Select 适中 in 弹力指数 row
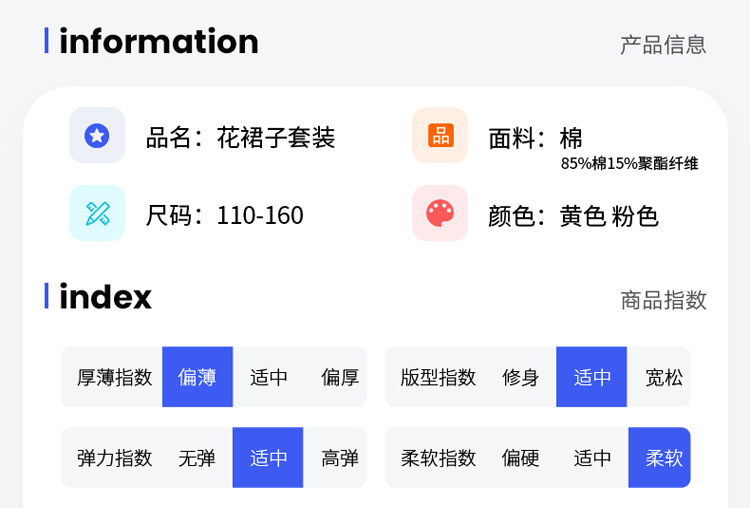The image size is (750, 508). [x=268, y=458]
